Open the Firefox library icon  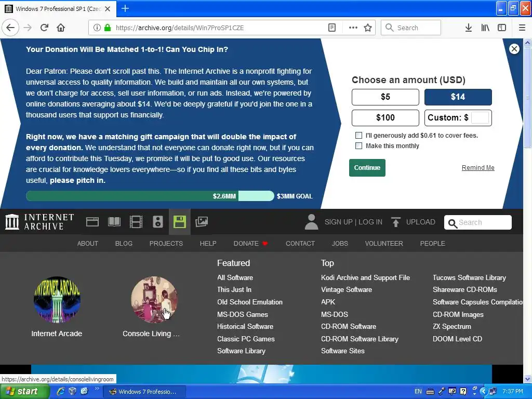point(485,28)
